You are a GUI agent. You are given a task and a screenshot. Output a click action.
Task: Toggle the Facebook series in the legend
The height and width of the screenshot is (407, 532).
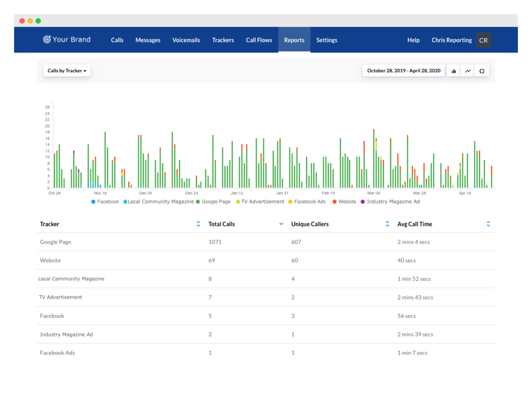[105, 201]
